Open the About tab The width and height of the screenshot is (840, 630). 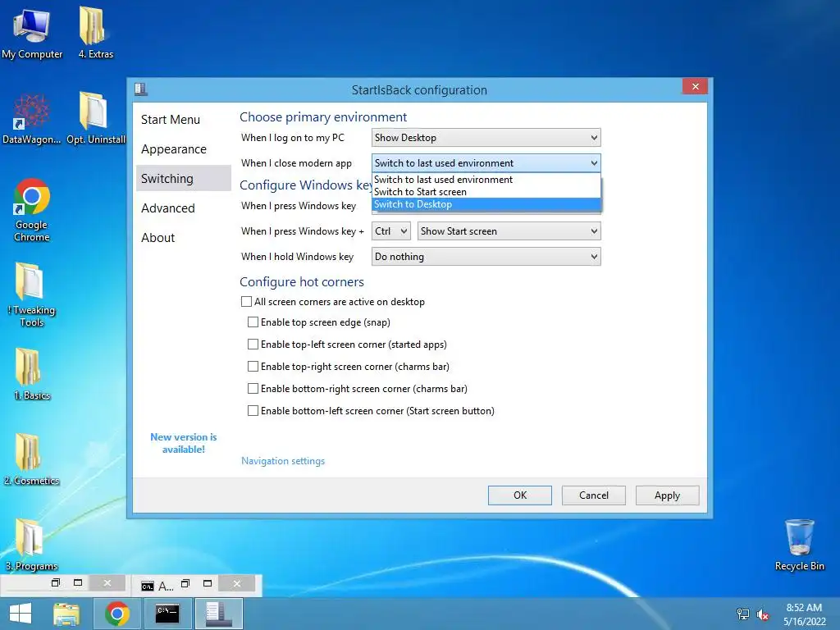click(x=183, y=237)
